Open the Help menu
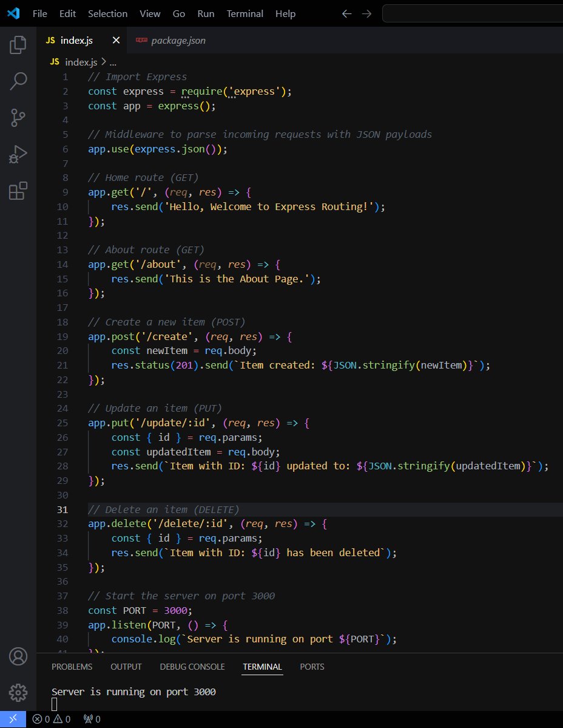Image resolution: width=563 pixels, height=728 pixels. pyautogui.click(x=285, y=14)
